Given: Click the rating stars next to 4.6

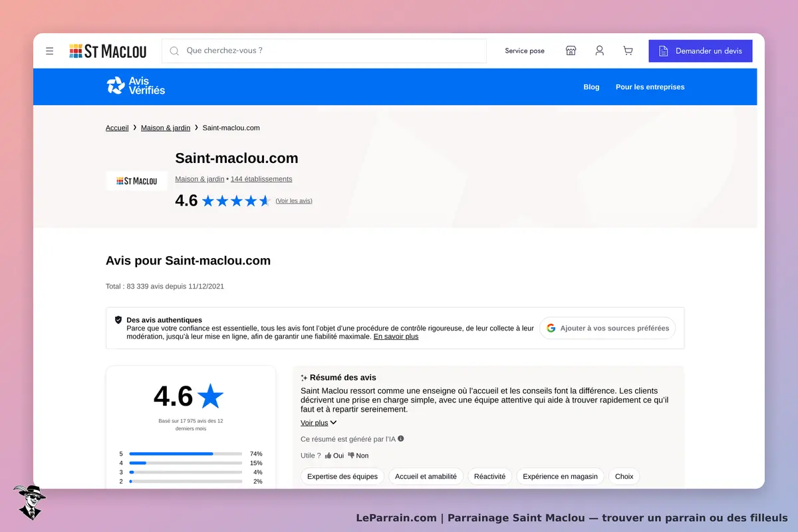Looking at the screenshot, I should point(236,201).
